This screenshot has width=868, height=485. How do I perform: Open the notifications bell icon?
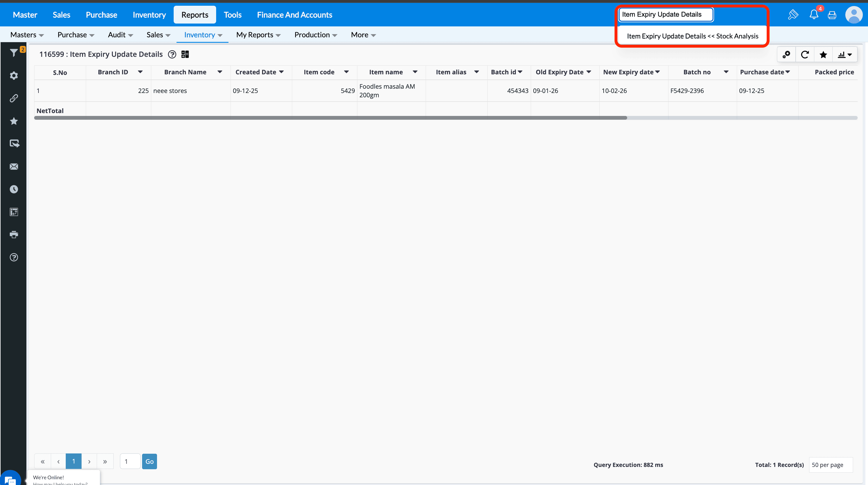point(814,14)
